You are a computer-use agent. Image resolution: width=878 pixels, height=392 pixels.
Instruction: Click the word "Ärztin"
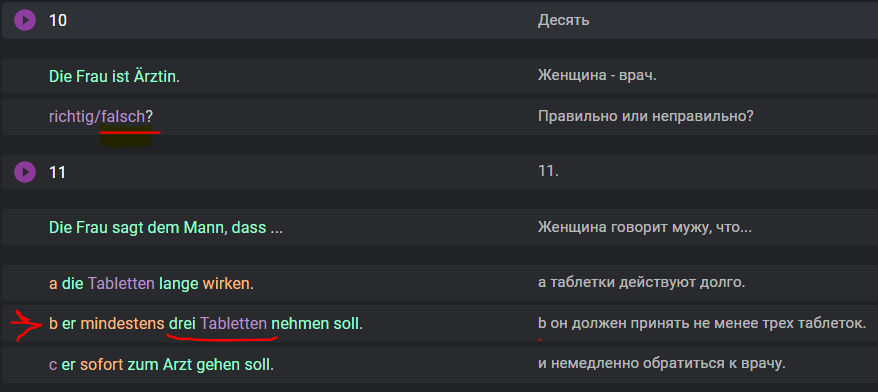[155, 77]
